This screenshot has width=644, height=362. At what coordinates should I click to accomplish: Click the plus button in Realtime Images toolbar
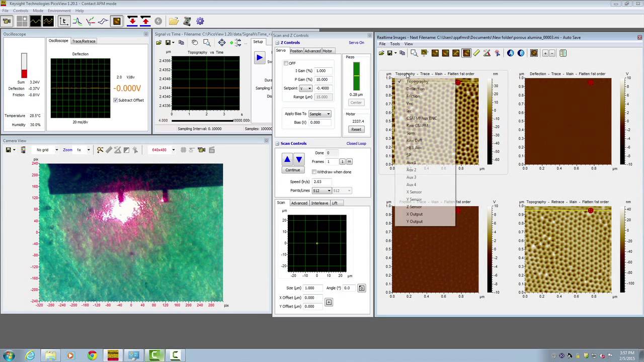point(546,53)
